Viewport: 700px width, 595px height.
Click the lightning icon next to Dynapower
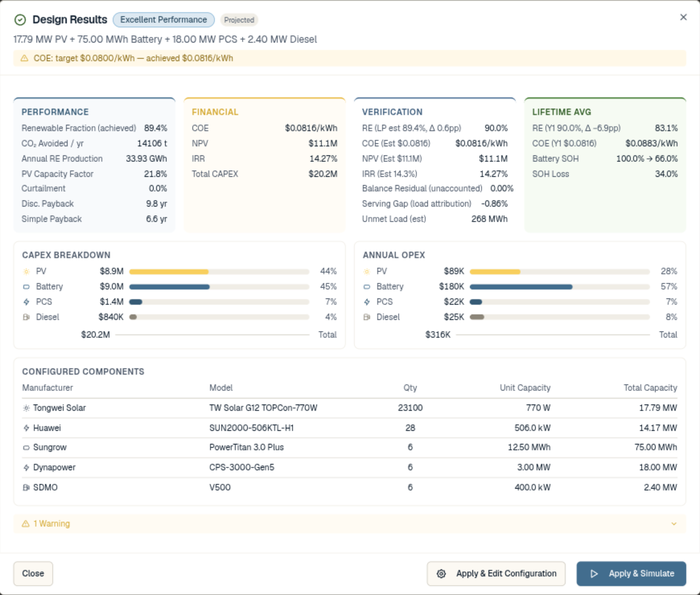click(x=26, y=467)
